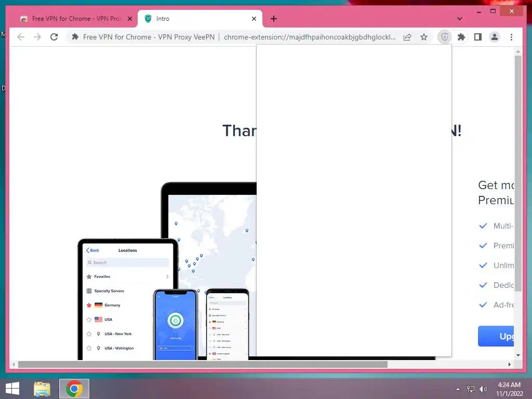532x399 pixels.
Task: Show hidden system tray icons
Action: [x=458, y=389]
